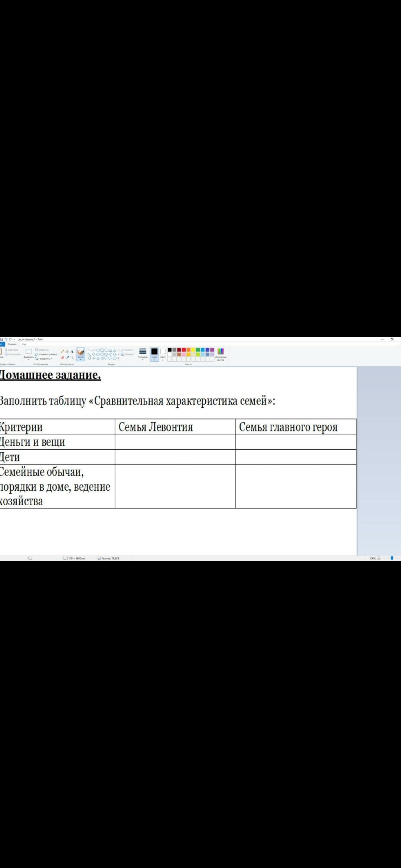401x868 pixels.
Task: Click the "100%" zoom level text
Action: 372,558
